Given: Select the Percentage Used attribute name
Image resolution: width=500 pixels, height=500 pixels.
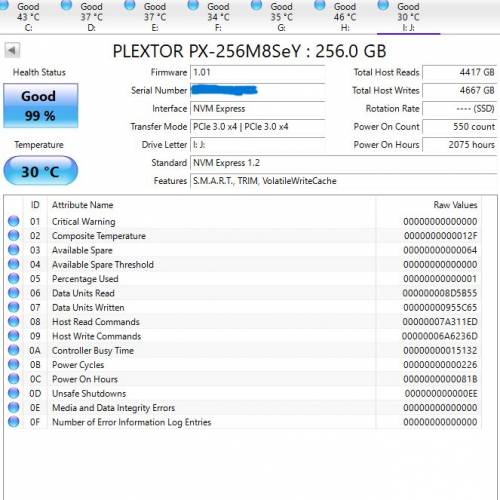Looking at the screenshot, I should (85, 279).
